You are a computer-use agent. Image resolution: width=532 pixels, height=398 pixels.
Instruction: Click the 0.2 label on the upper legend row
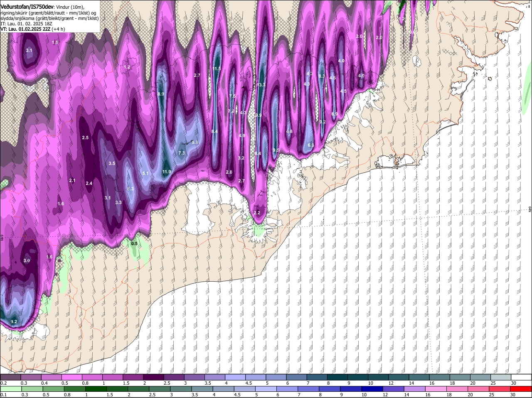4,383
